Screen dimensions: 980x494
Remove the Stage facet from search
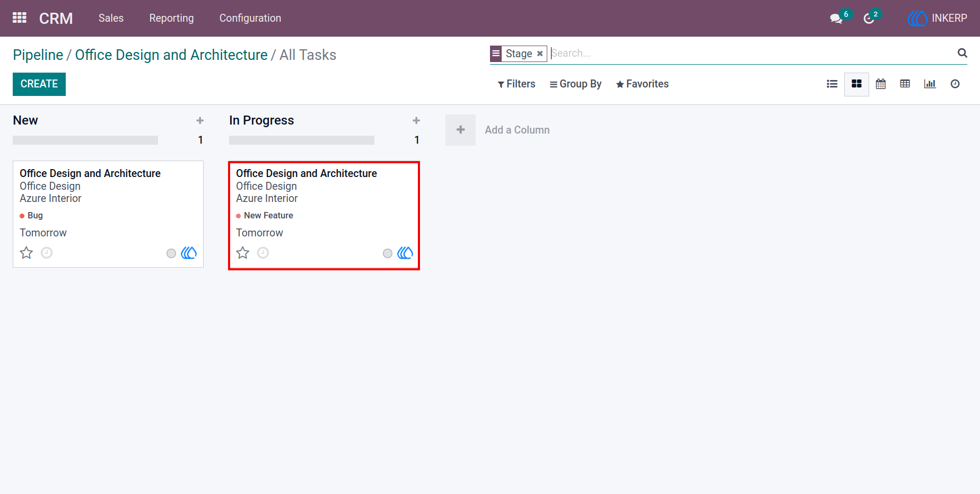[540, 54]
